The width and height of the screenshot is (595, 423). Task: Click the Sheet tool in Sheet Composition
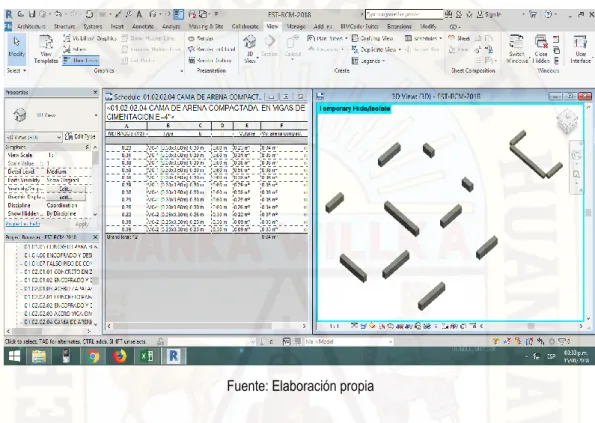[x=459, y=38]
